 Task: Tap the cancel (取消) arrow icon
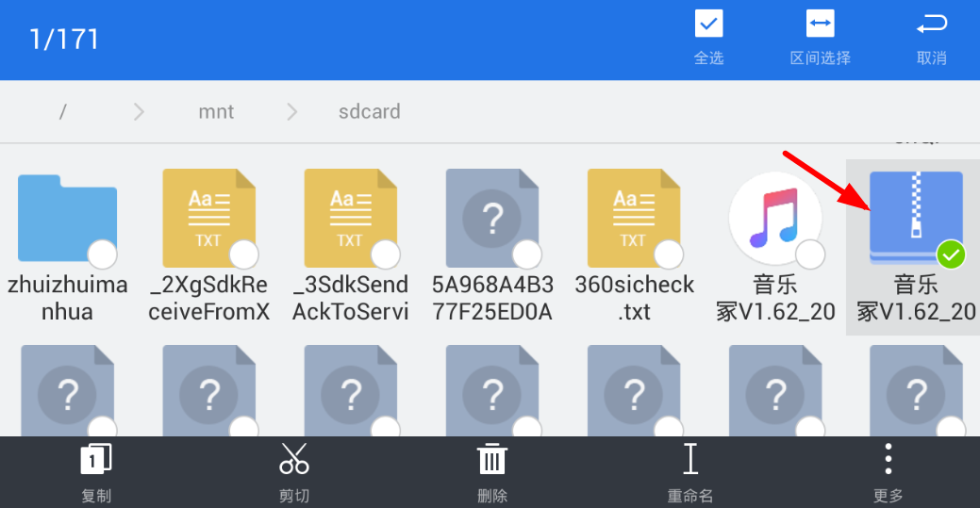pos(931,25)
